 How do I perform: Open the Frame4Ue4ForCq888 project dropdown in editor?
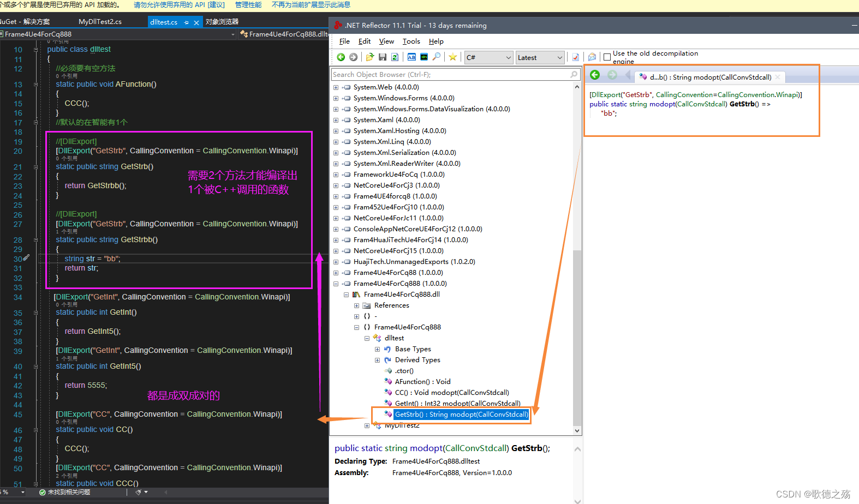[x=118, y=34]
